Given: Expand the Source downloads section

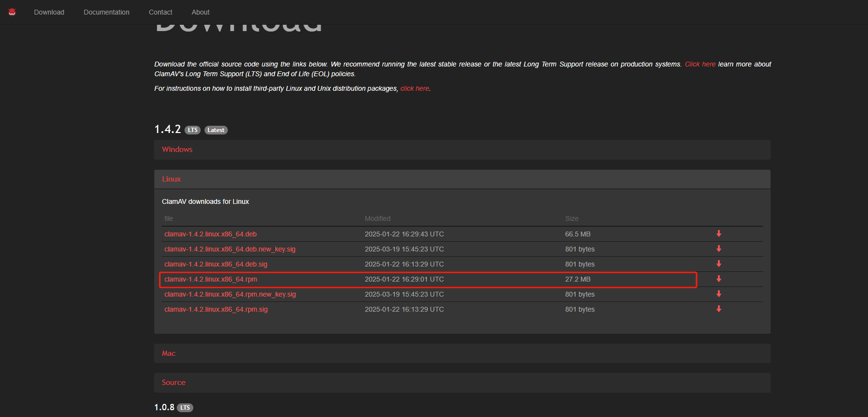Looking at the screenshot, I should click(x=462, y=383).
